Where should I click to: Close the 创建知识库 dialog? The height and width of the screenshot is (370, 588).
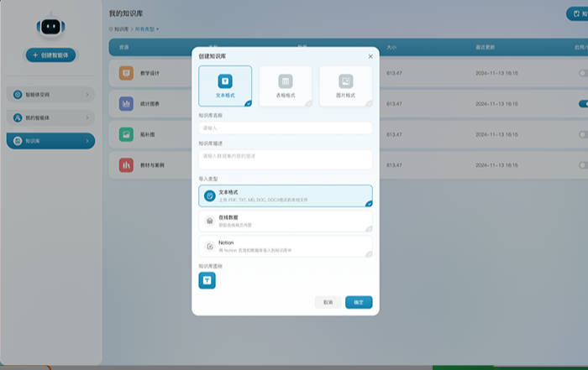point(370,56)
